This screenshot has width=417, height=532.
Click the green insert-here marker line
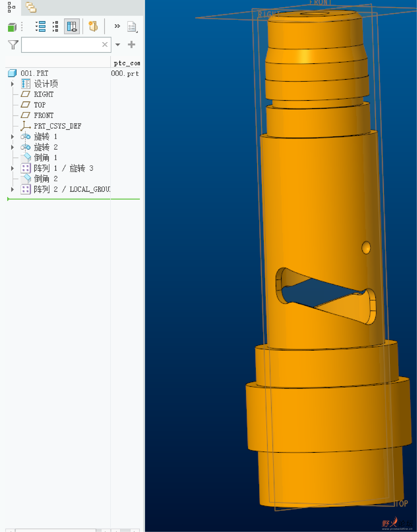[x=73, y=199]
